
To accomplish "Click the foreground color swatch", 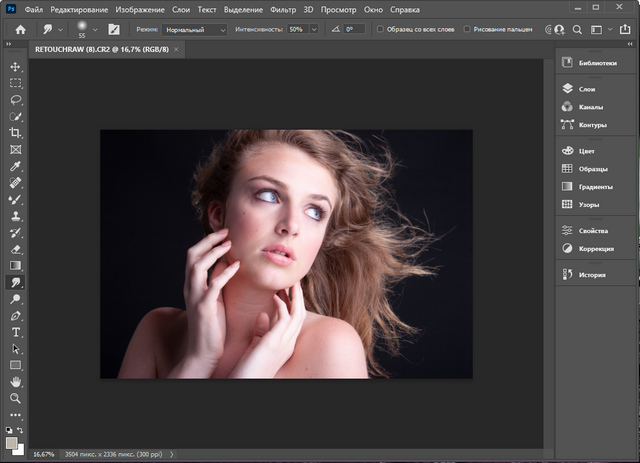I will (11, 442).
